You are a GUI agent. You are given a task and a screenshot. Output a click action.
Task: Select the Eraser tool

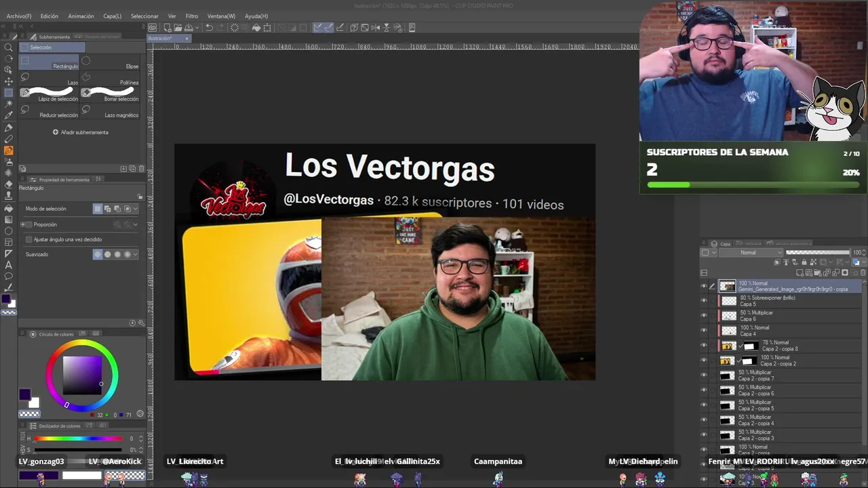[x=9, y=184]
